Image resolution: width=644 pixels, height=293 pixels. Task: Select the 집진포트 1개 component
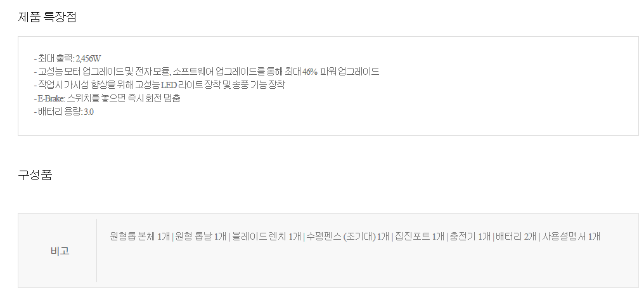(420, 237)
